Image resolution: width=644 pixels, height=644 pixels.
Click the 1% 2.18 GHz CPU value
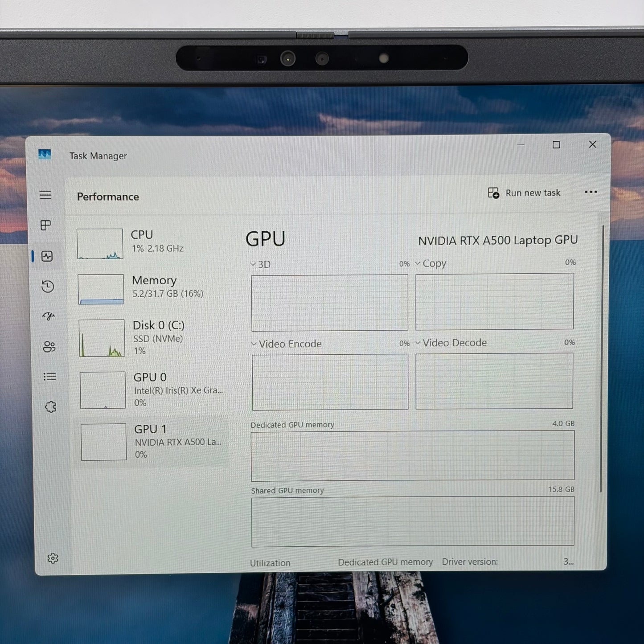[x=158, y=248]
